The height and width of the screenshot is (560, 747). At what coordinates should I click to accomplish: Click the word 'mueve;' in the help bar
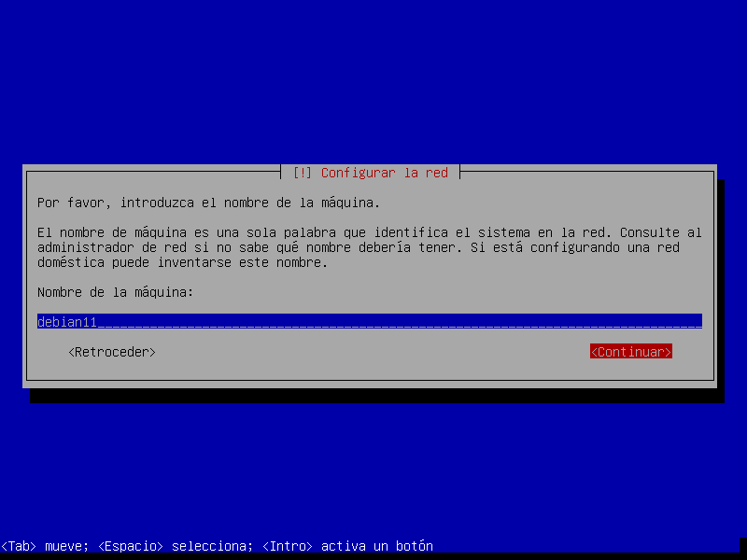coord(66,546)
